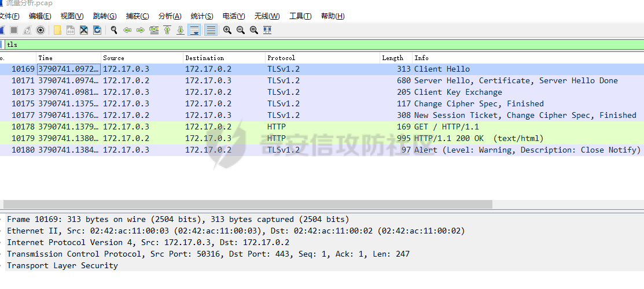
Task: Open the find packet magnifier tool
Action: (x=114, y=30)
